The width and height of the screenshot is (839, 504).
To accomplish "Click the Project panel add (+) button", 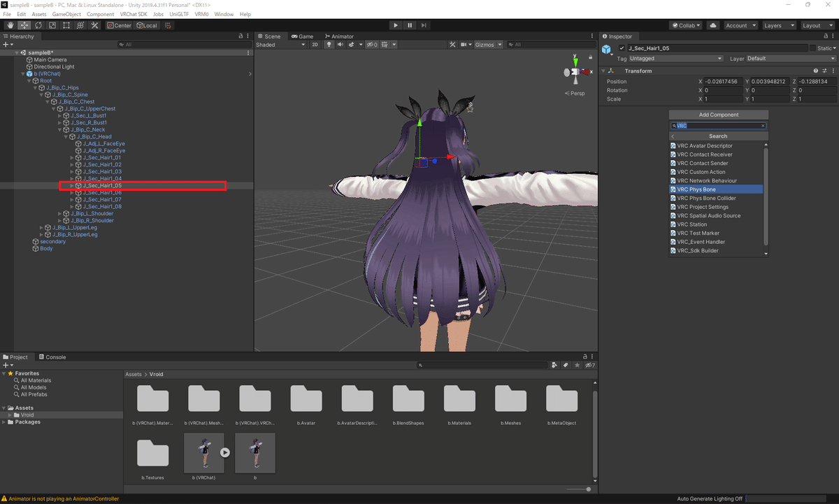I will [x=8, y=365].
